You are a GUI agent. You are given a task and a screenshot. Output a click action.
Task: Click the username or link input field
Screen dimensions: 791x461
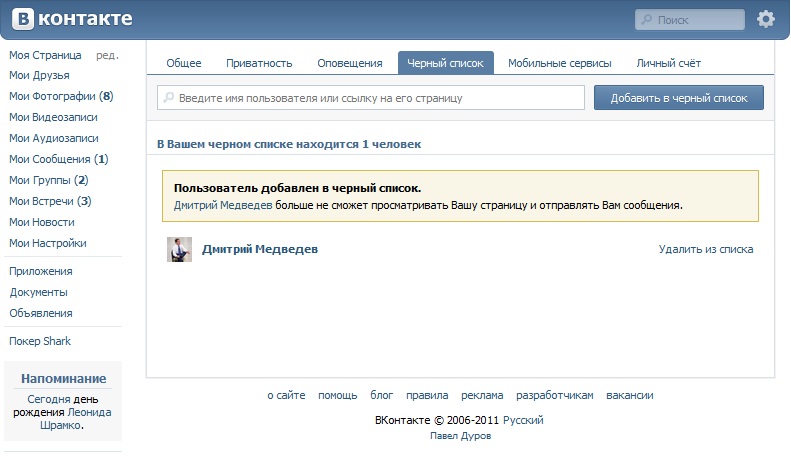point(371,98)
